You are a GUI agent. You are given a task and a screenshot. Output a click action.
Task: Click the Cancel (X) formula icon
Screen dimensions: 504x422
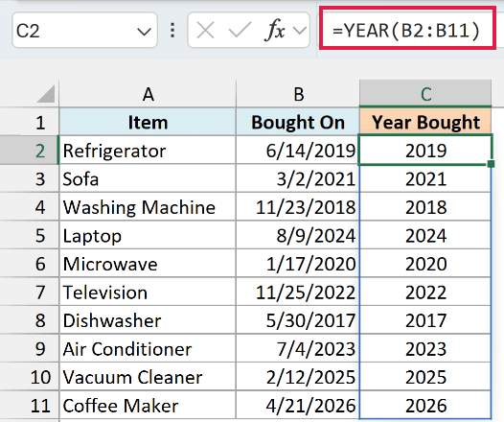205,31
